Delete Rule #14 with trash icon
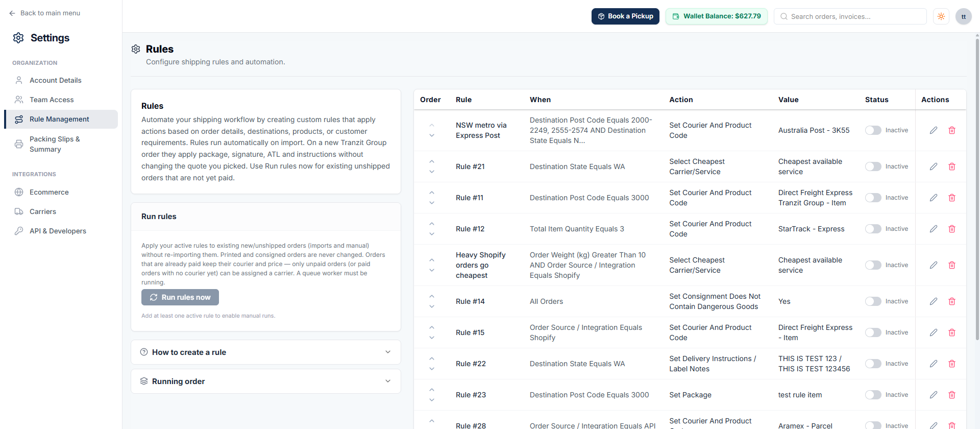The width and height of the screenshot is (980, 429). pos(952,301)
